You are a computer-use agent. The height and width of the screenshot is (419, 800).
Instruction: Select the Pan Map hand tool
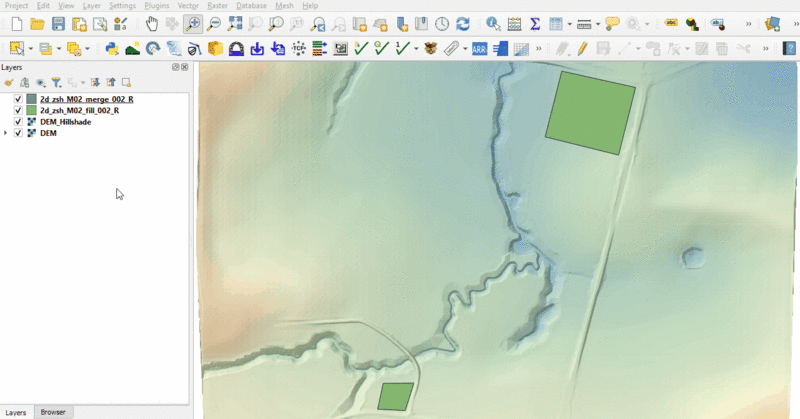pyautogui.click(x=151, y=24)
